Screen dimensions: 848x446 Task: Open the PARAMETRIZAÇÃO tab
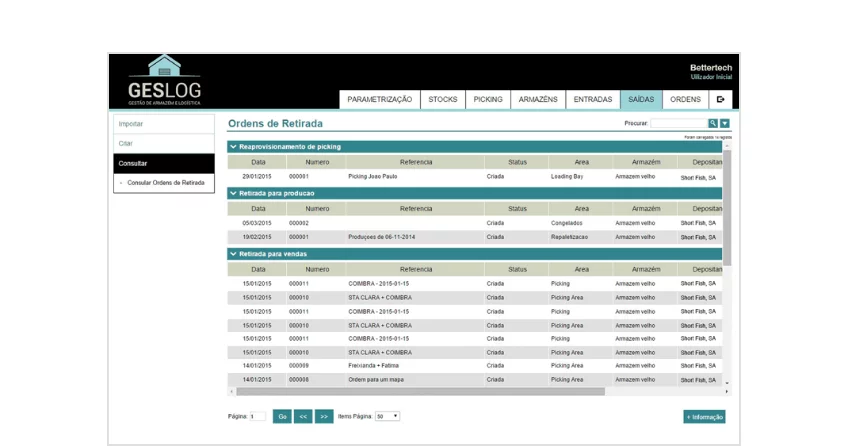(x=379, y=100)
